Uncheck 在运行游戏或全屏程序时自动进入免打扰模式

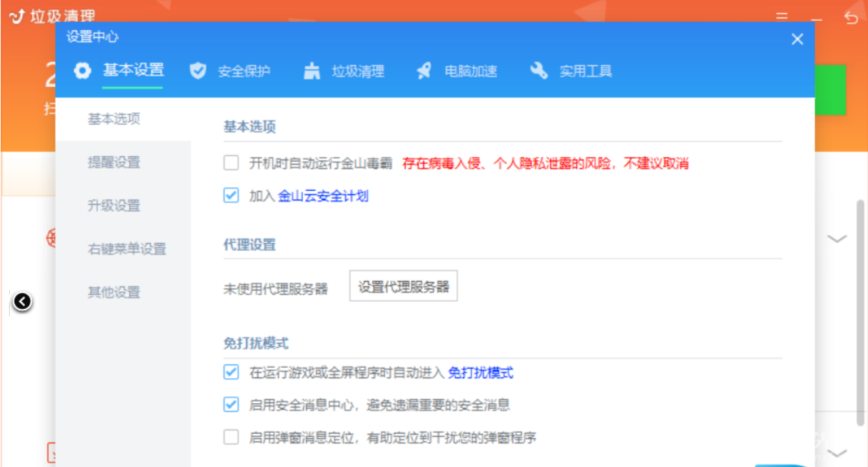tap(231, 373)
